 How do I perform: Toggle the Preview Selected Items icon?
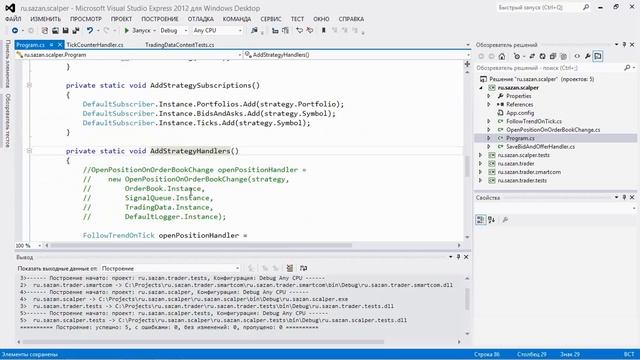point(598,56)
